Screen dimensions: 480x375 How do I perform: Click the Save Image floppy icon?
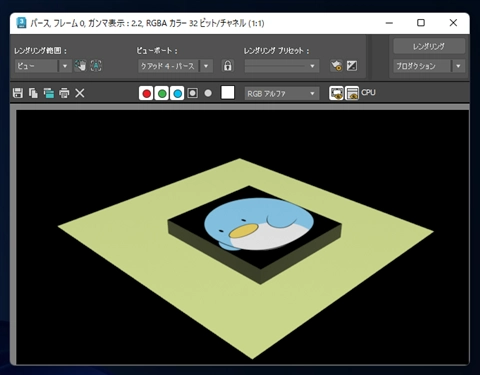tap(18, 93)
